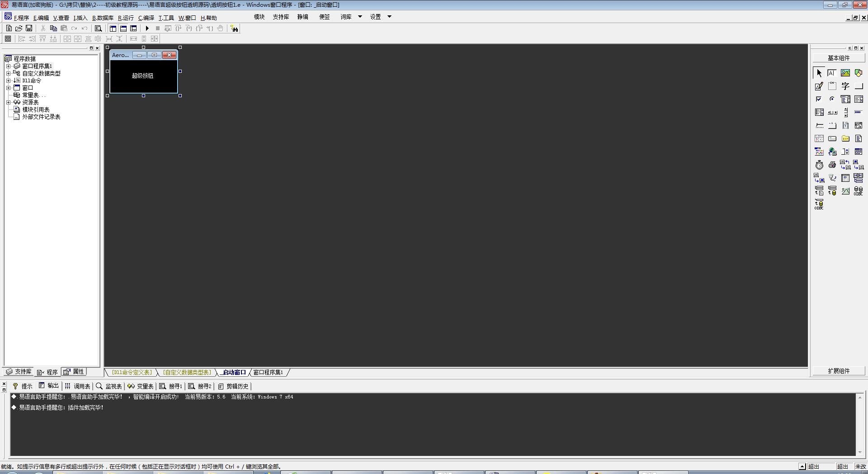This screenshot has width=868, height=474.
Task: Select the ODBC external database component
Action: point(858,191)
